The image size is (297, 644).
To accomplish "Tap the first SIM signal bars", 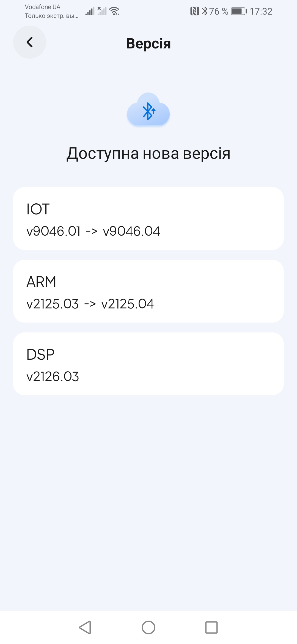I will click(x=90, y=11).
